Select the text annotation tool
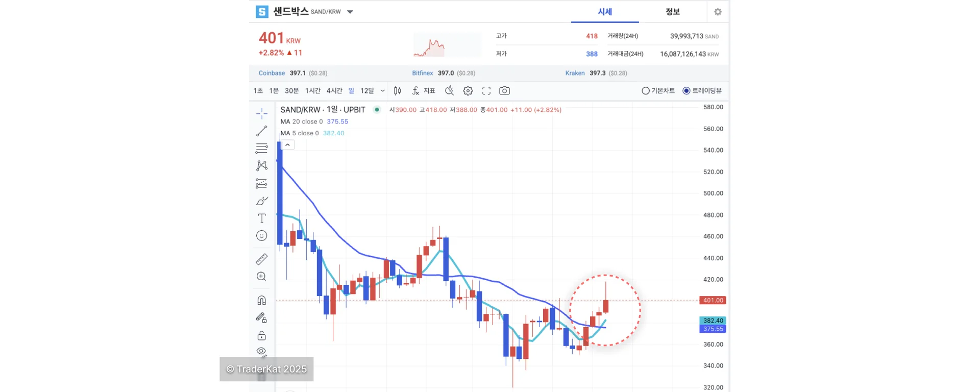The width and height of the screenshot is (980, 392). tap(261, 218)
